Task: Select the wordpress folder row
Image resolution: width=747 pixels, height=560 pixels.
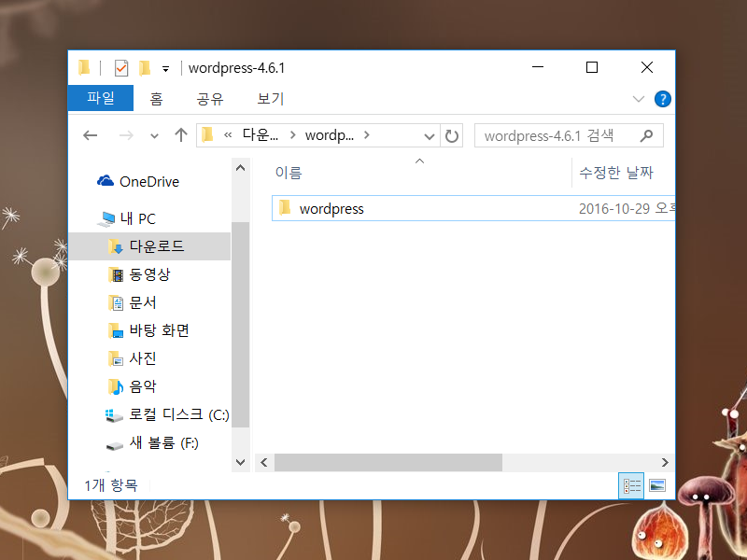Action: coord(473,208)
